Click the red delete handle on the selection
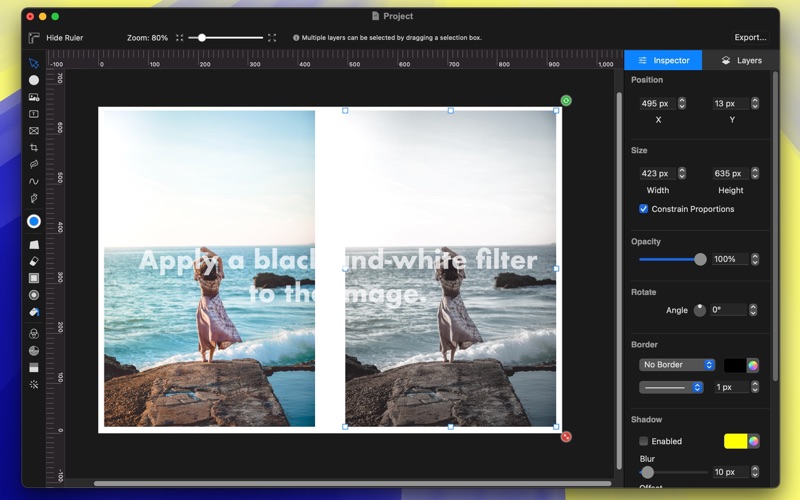The height and width of the screenshot is (500, 800). tap(566, 436)
